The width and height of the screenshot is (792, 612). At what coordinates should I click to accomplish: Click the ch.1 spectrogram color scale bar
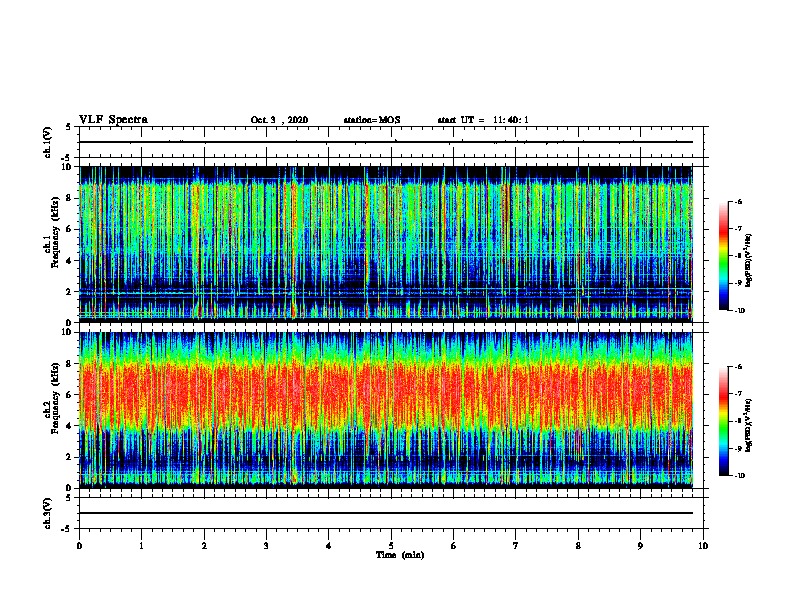click(x=724, y=256)
